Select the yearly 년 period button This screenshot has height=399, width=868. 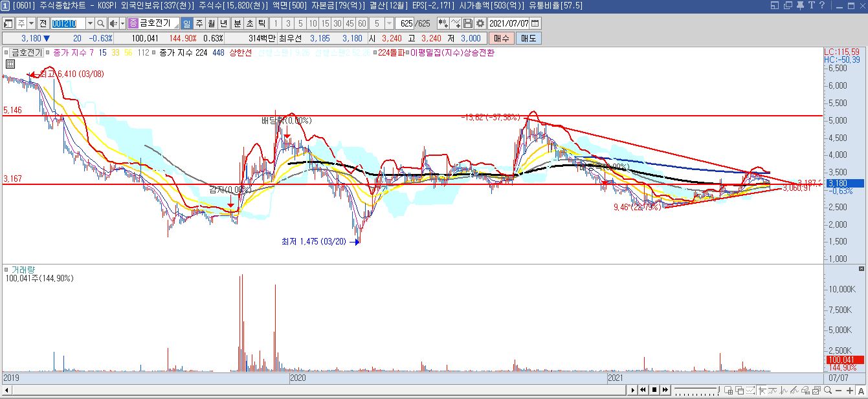(x=223, y=23)
